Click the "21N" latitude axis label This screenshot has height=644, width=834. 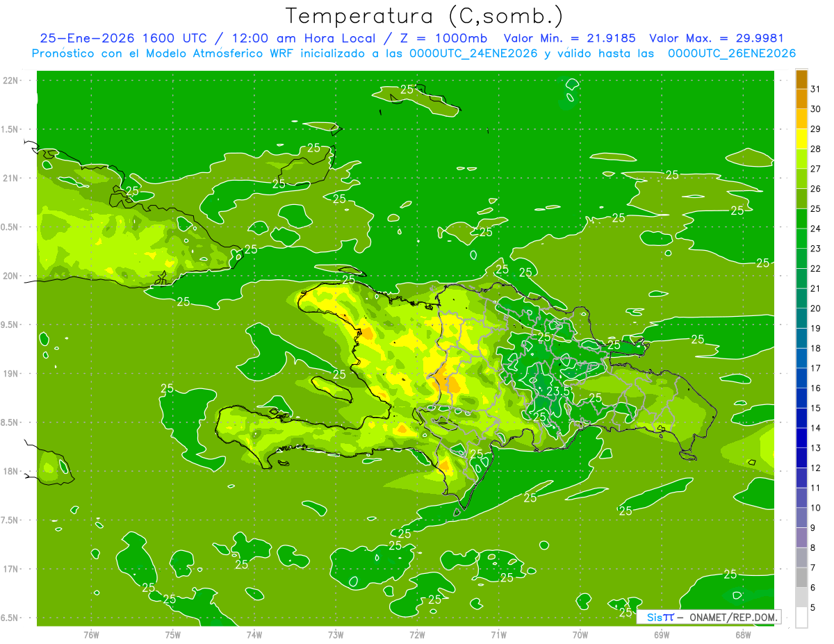12,178
